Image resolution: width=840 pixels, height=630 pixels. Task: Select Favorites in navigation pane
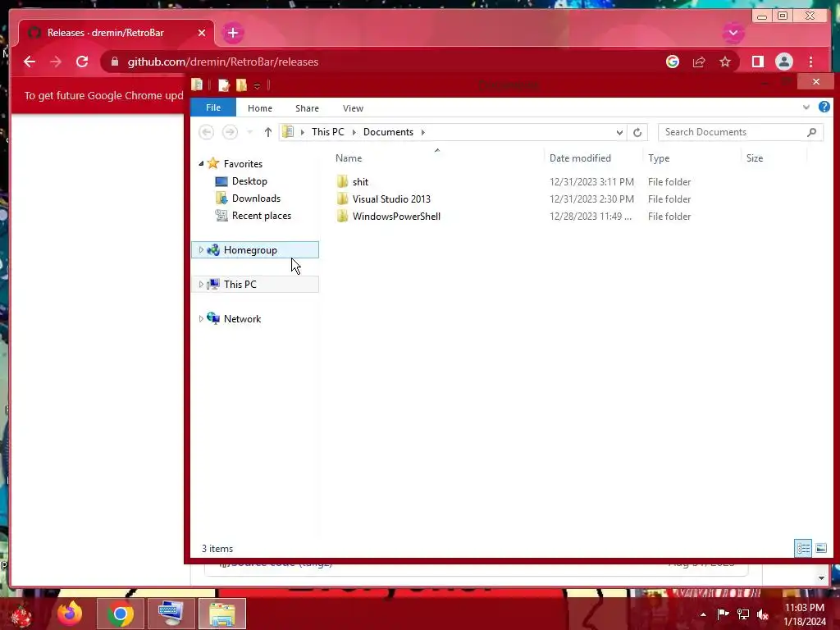pyautogui.click(x=243, y=164)
